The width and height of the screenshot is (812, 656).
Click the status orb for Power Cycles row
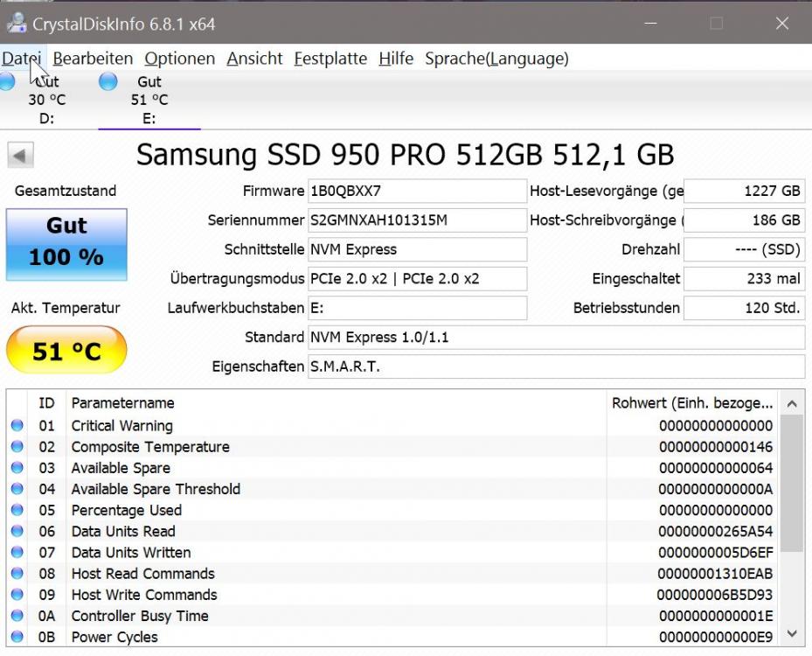[x=17, y=637]
